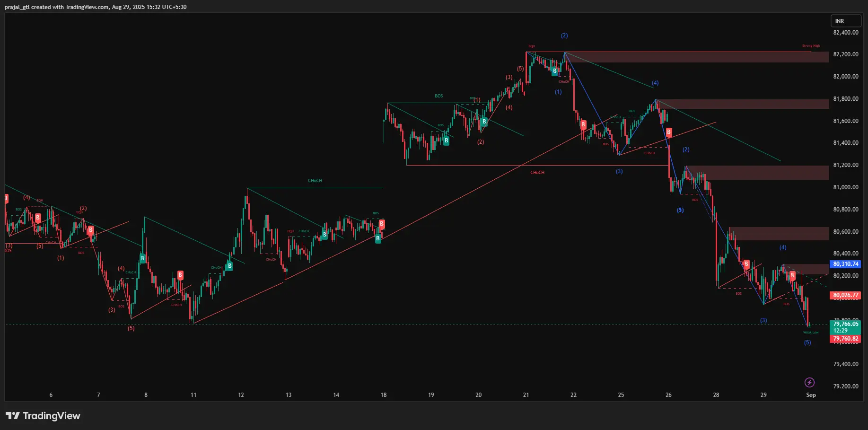This screenshot has width=868, height=430.
Task: Click the blue (2) wave label at the top
Action: click(x=564, y=35)
